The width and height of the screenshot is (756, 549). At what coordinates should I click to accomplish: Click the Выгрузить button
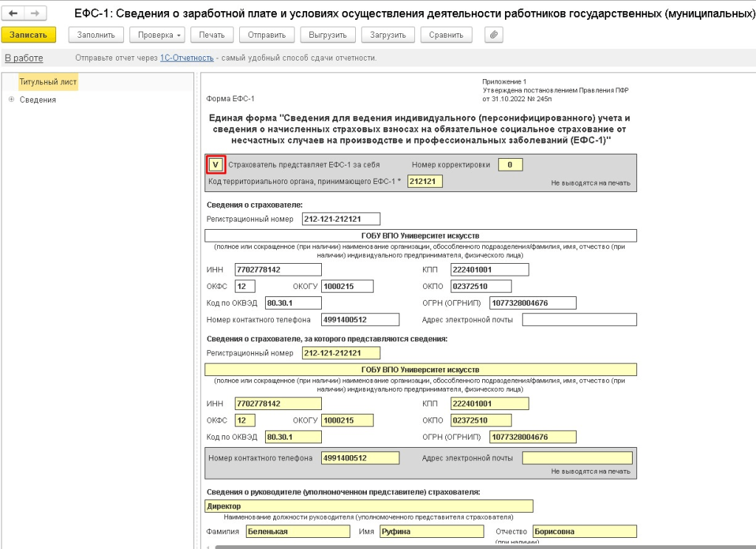[x=329, y=35]
